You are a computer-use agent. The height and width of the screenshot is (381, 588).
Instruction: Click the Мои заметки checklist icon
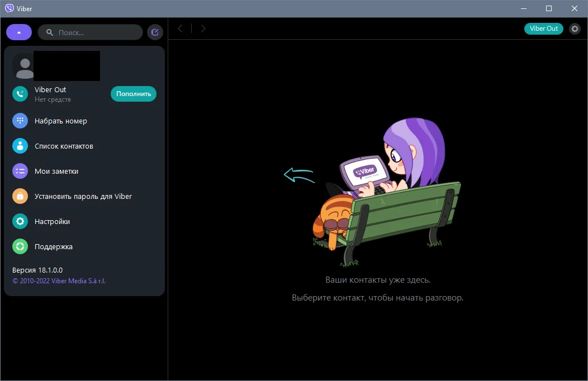click(20, 171)
